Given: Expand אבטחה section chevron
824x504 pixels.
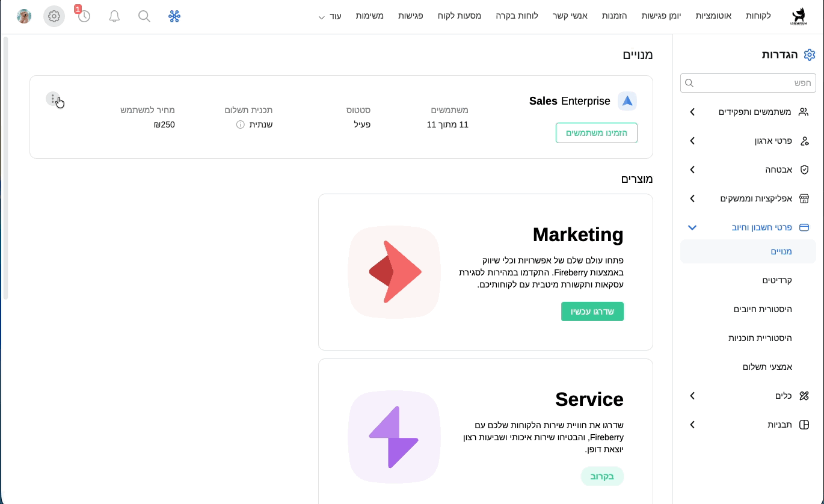Looking at the screenshot, I should coord(692,170).
